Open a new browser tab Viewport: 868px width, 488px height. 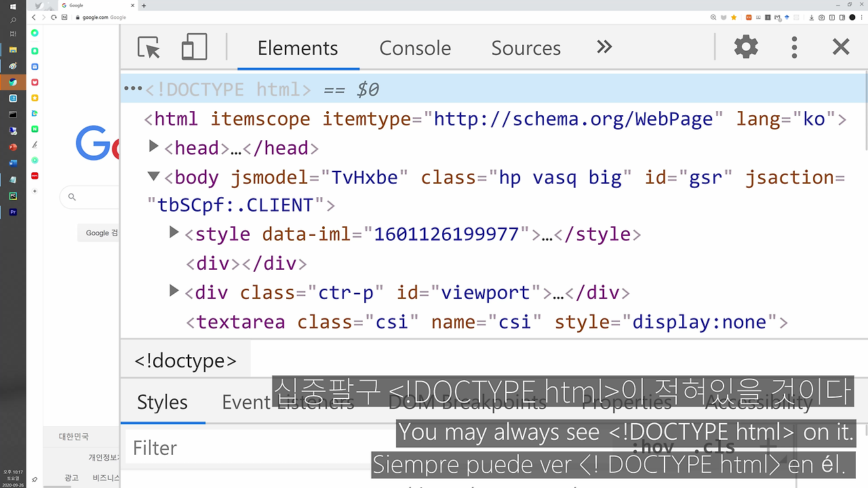click(144, 5)
